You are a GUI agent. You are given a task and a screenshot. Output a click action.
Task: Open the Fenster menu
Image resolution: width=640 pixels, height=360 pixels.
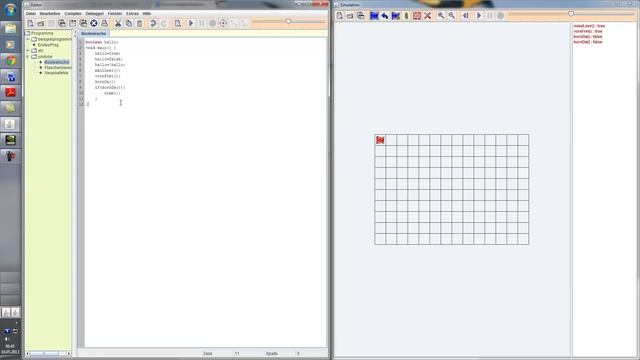tap(115, 13)
